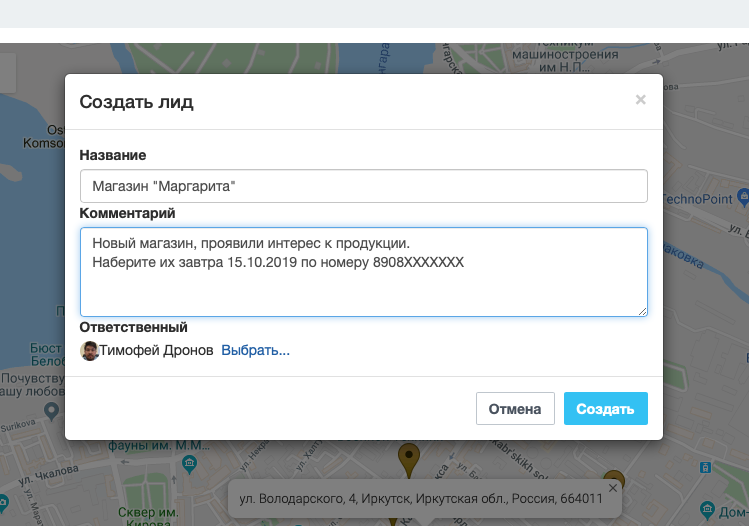The width and height of the screenshot is (749, 526).
Task: Click the shop icon beside TechnoPoint
Action: pos(741,198)
